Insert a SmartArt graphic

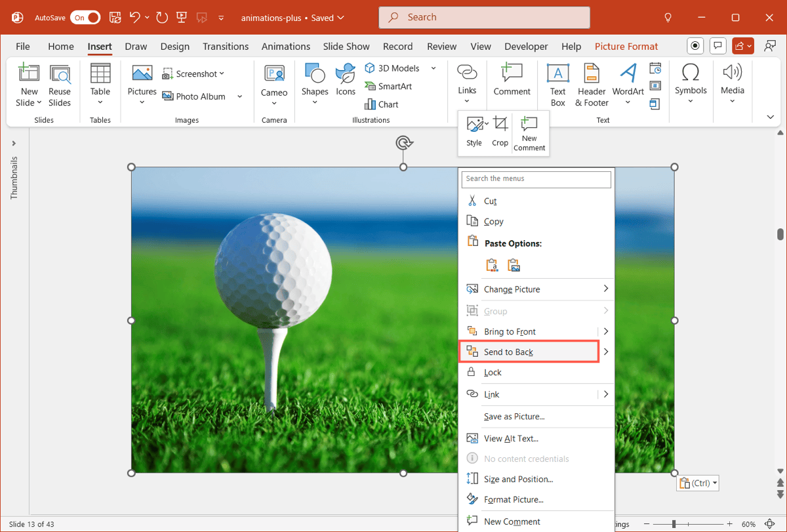[x=388, y=86]
